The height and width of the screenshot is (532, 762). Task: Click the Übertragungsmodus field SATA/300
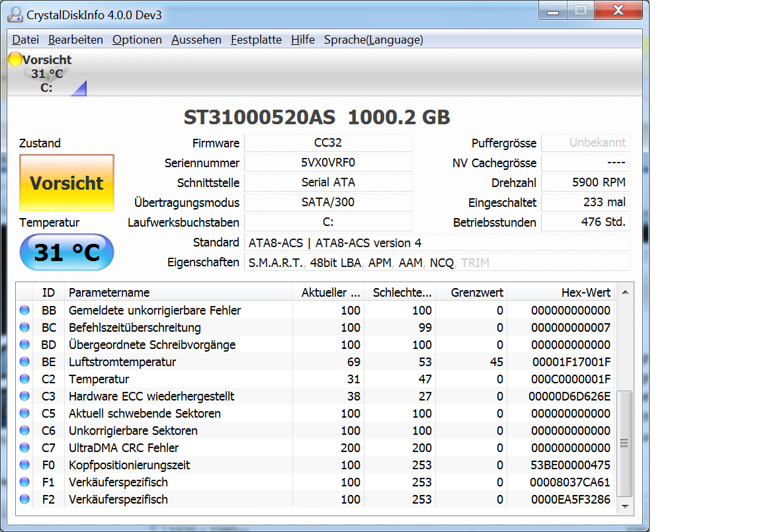[x=328, y=202]
